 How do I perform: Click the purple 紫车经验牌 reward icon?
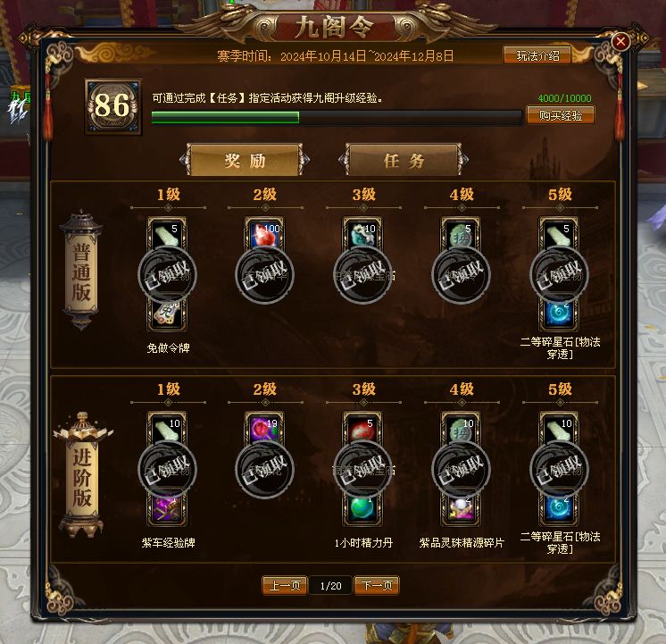pyautogui.click(x=166, y=509)
